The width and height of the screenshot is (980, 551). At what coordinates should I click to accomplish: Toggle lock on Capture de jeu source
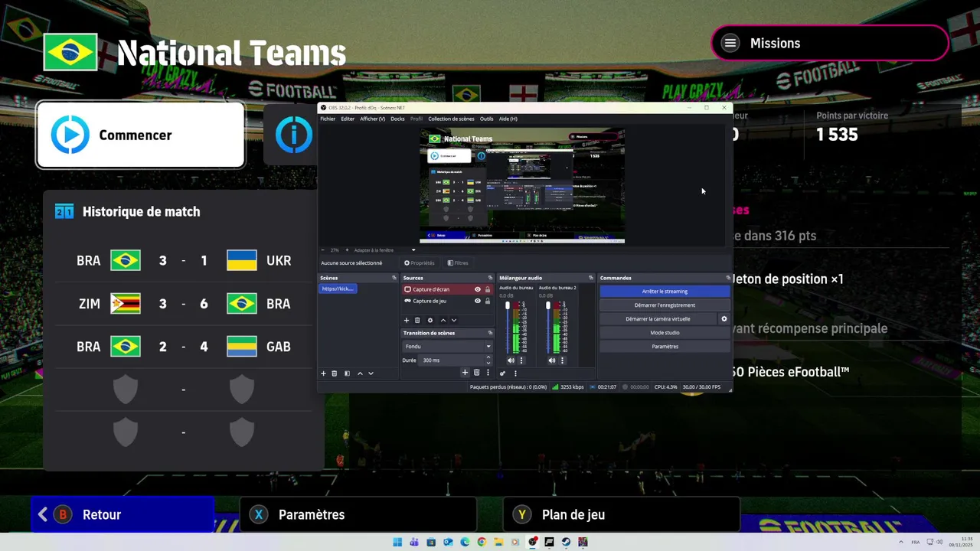click(488, 301)
